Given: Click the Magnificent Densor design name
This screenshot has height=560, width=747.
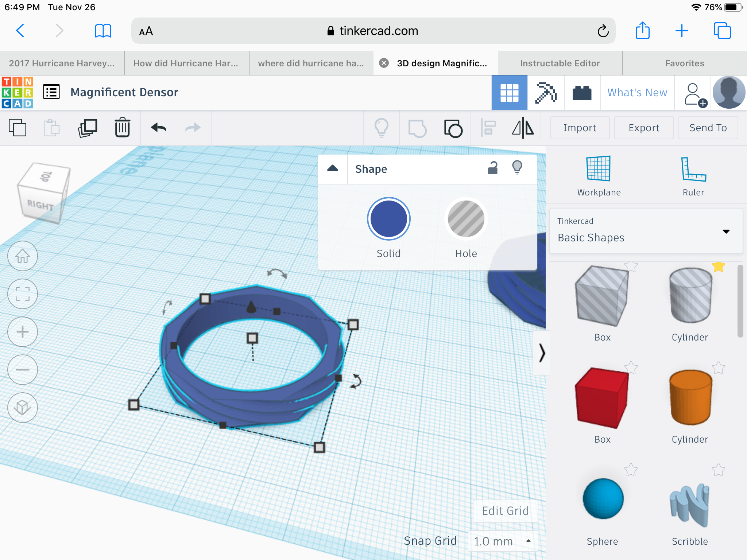Looking at the screenshot, I should 124,92.
